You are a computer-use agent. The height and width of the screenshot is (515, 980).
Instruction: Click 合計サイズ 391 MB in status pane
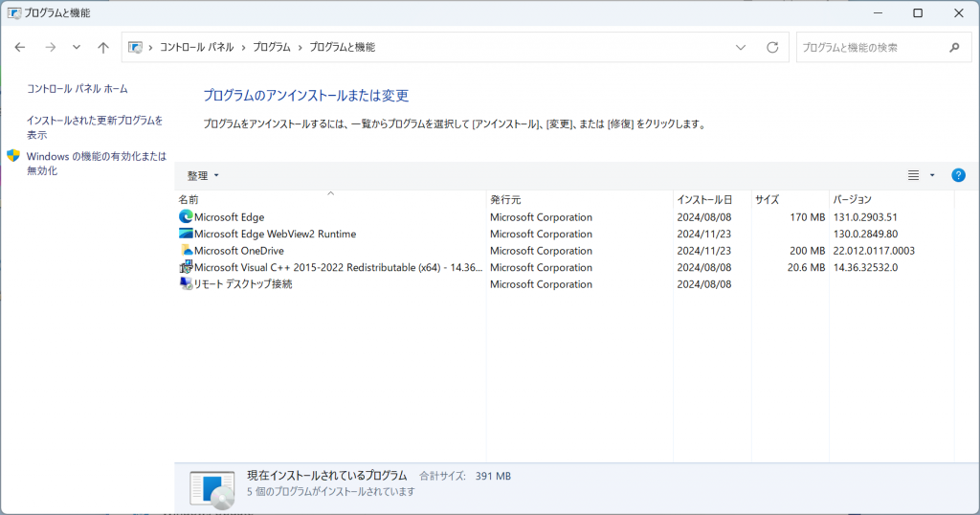(x=465, y=477)
